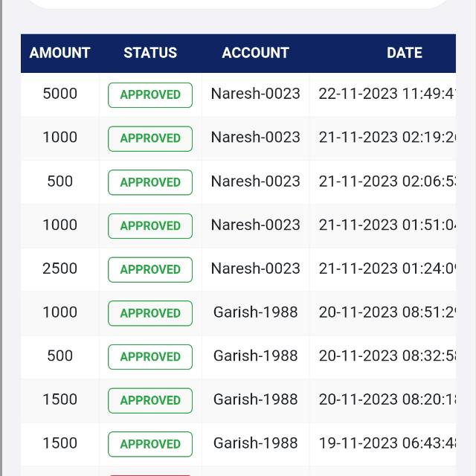Click APPROVED badge in the 5000 row
476x476 pixels.
pos(150,94)
